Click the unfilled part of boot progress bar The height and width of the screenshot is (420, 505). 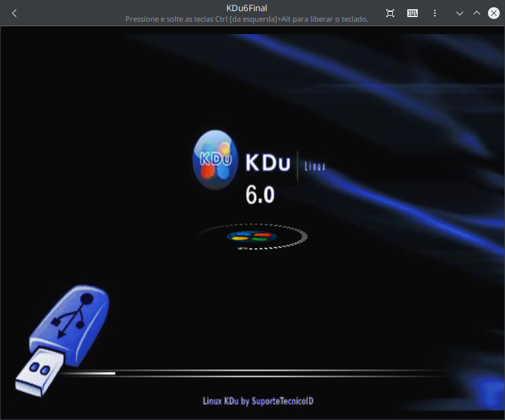click(275, 372)
